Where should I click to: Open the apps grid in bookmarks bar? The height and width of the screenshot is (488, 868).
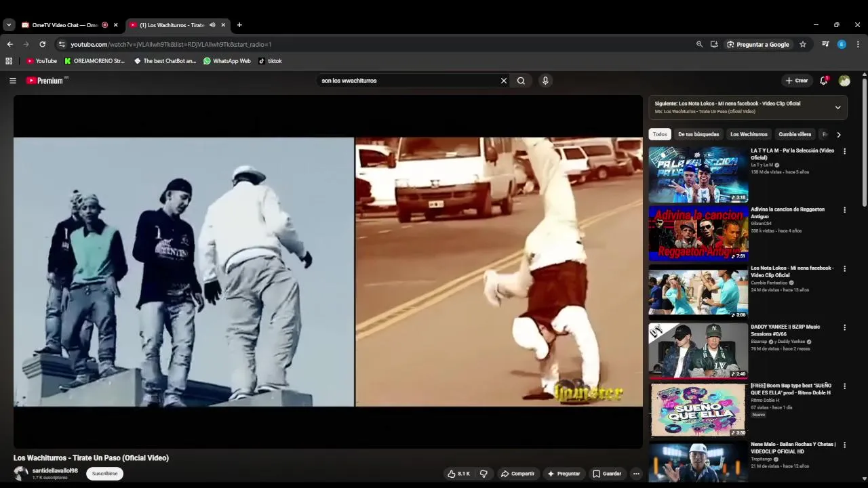[x=9, y=61]
